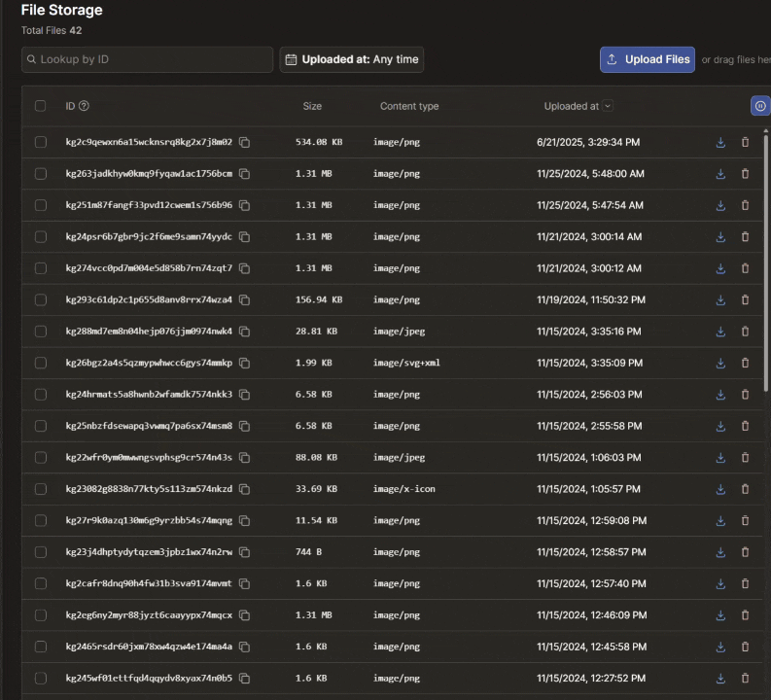Copy ID of the 744 B file
Image resolution: width=771 pixels, height=700 pixels.
(x=244, y=552)
